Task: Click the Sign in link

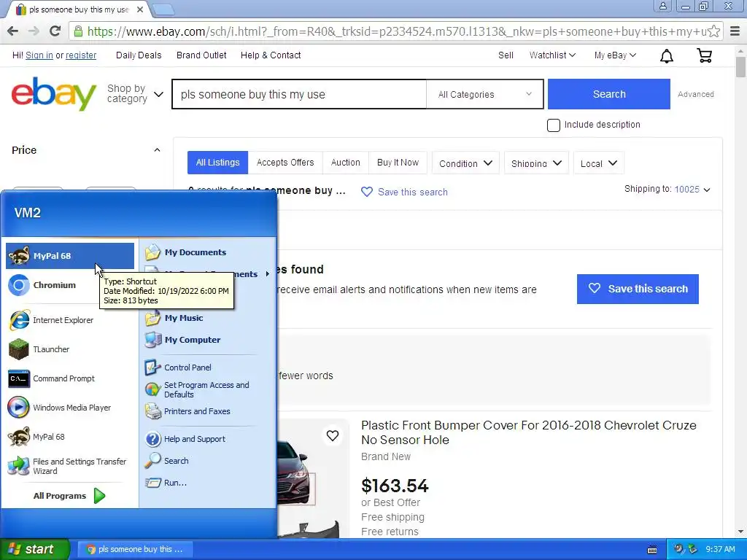Action: (39, 55)
